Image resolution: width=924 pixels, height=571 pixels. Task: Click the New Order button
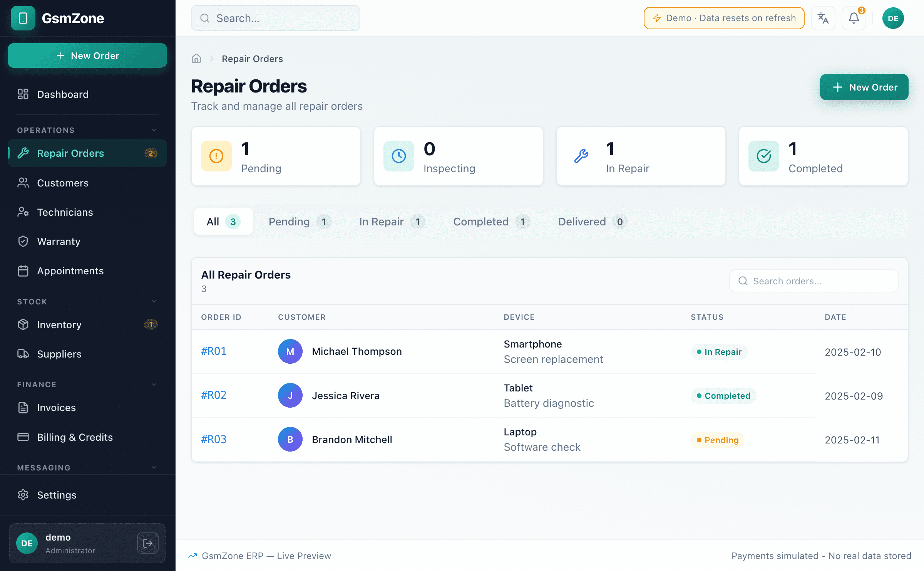(864, 87)
